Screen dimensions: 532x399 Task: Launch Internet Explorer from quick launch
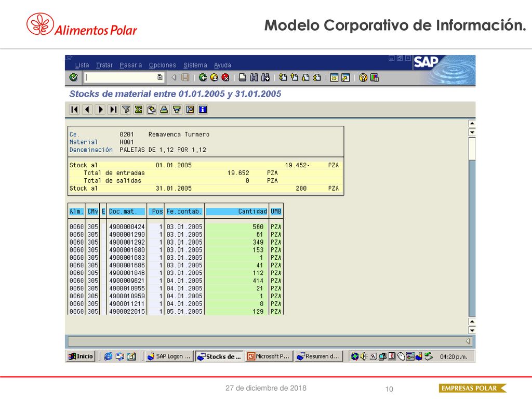tap(108, 356)
